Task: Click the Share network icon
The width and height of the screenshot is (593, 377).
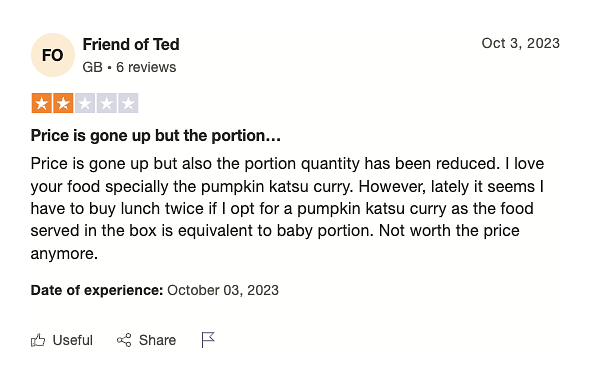Action: point(124,340)
